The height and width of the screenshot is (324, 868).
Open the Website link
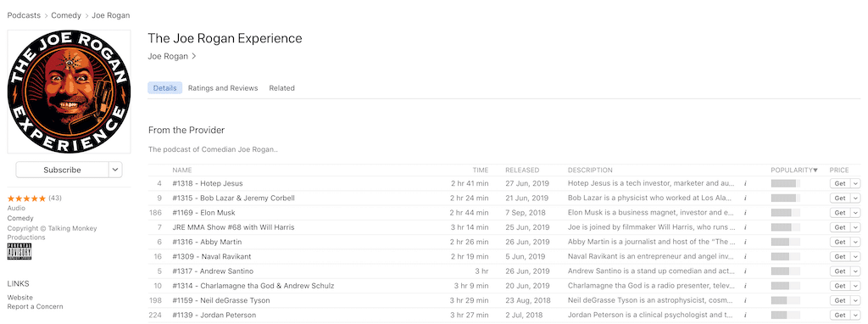point(20,298)
